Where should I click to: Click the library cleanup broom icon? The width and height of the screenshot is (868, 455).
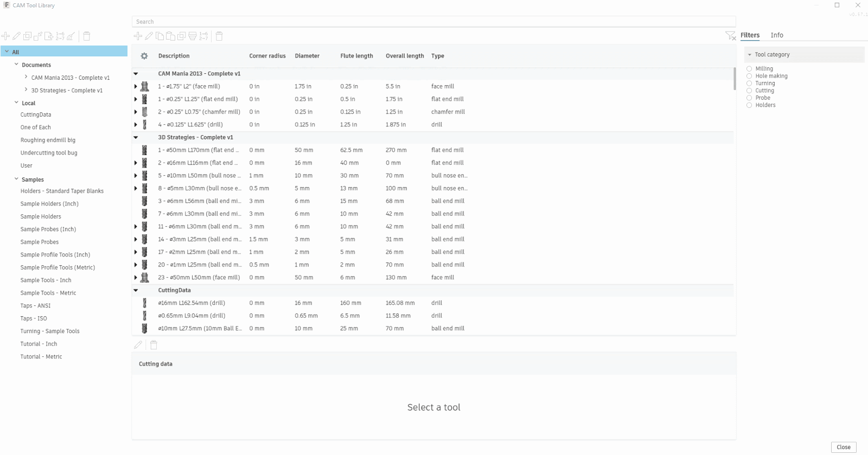coord(71,36)
